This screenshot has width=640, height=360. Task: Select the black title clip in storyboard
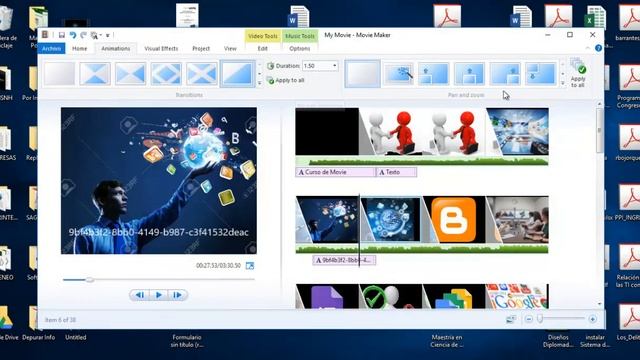327,131
